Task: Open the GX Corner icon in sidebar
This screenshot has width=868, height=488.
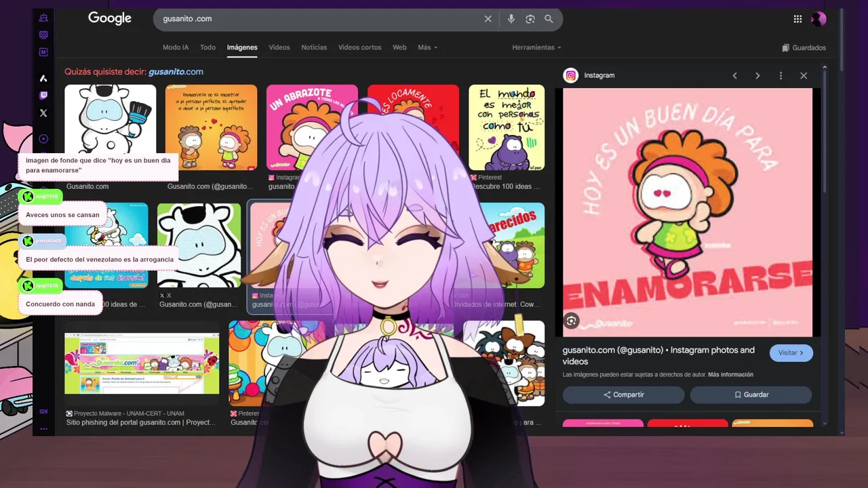Action: (x=43, y=18)
